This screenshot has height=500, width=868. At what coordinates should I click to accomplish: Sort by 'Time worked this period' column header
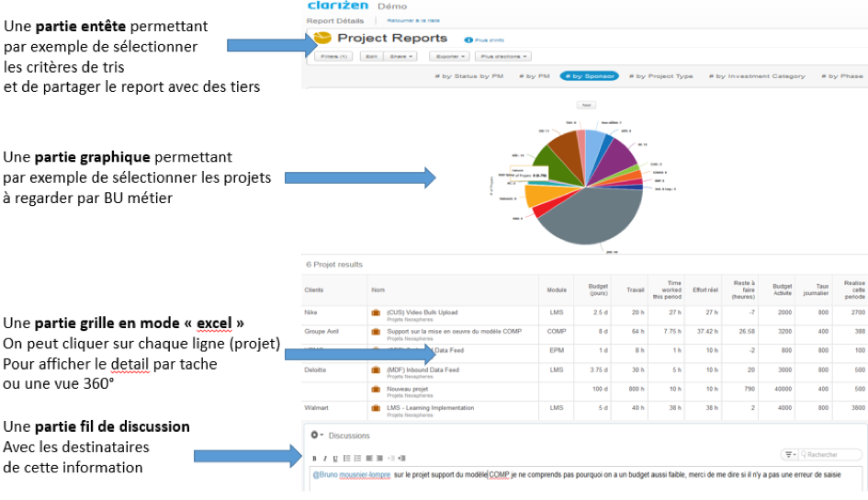pos(667,290)
